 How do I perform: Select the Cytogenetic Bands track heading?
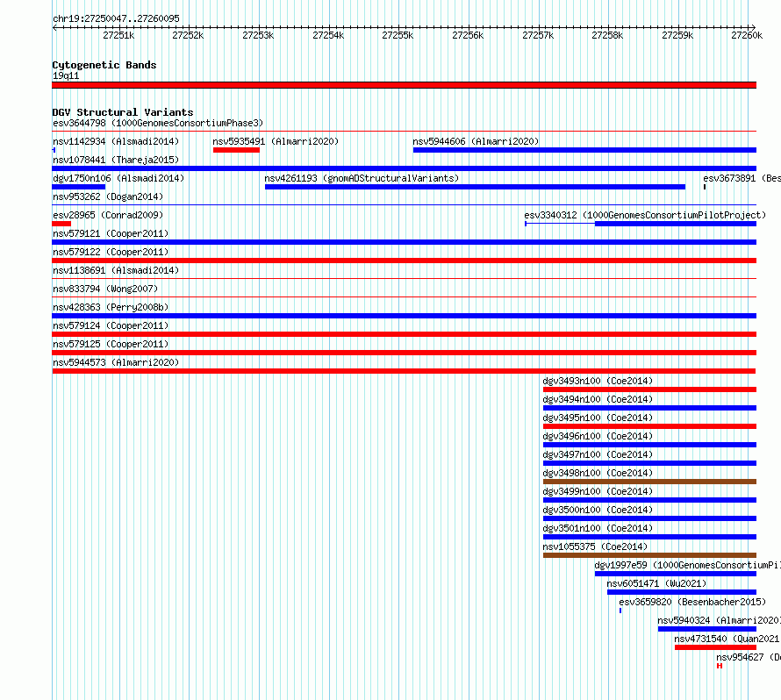pyautogui.click(x=104, y=65)
